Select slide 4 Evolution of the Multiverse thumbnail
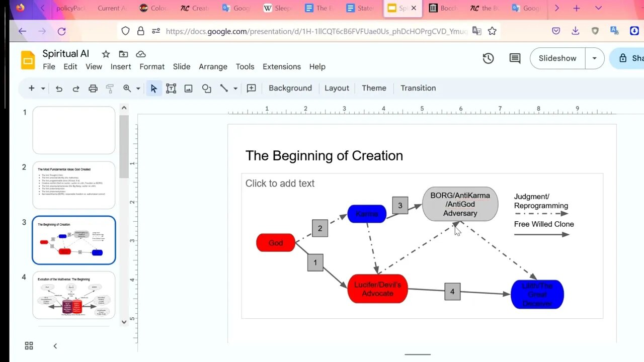Image resolution: width=644 pixels, height=362 pixels. tap(74, 295)
